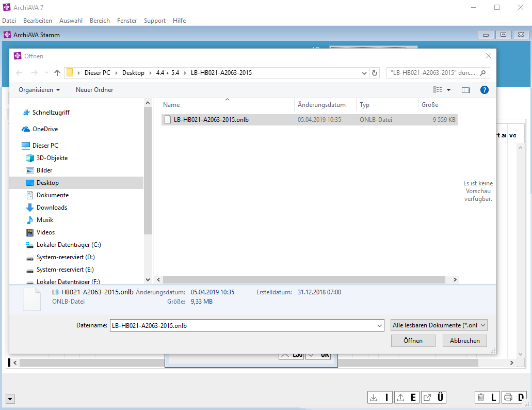The height and width of the screenshot is (410, 532).
Task: Open the Fenster menu
Action: 127,20
